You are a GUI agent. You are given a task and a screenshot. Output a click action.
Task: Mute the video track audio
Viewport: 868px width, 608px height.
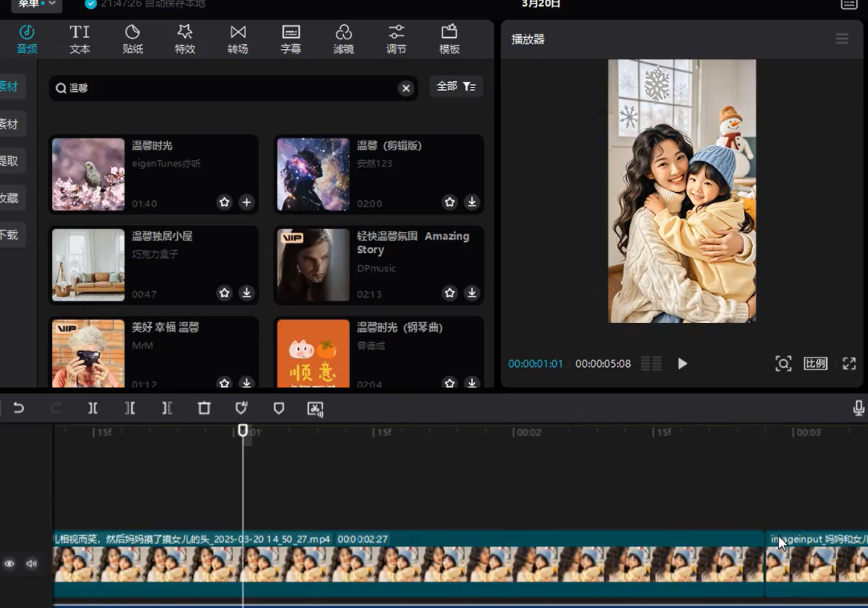coord(31,564)
